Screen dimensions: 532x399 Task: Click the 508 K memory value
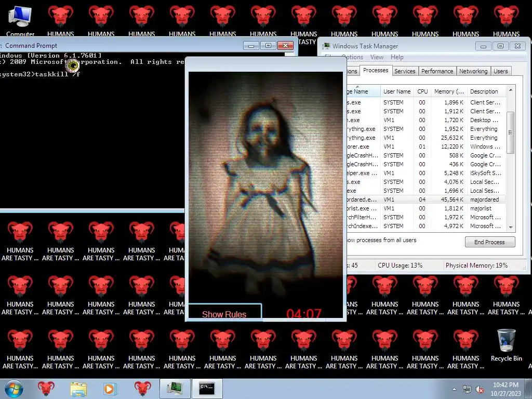(456, 155)
